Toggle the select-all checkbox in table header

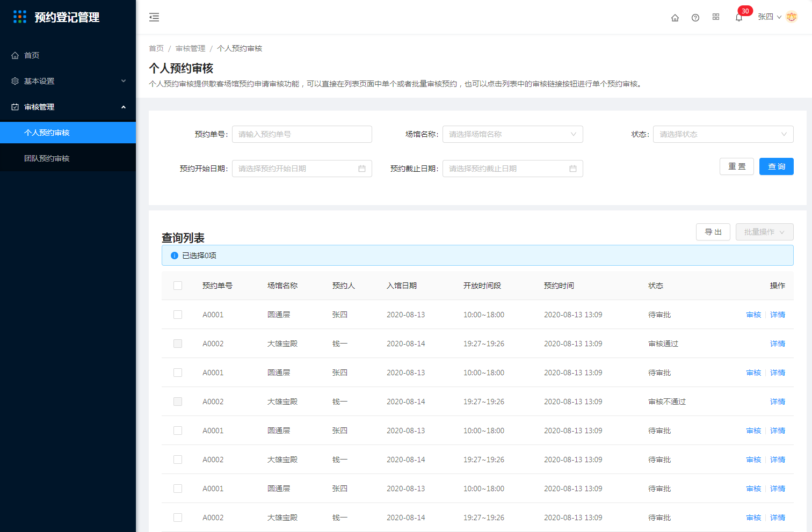tap(178, 286)
